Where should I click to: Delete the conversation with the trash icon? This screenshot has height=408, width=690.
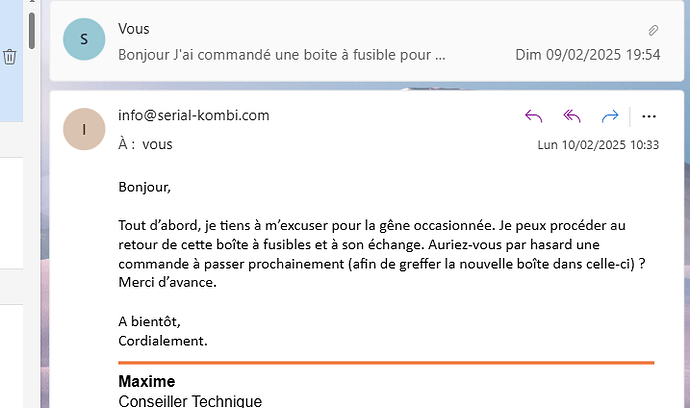10,57
